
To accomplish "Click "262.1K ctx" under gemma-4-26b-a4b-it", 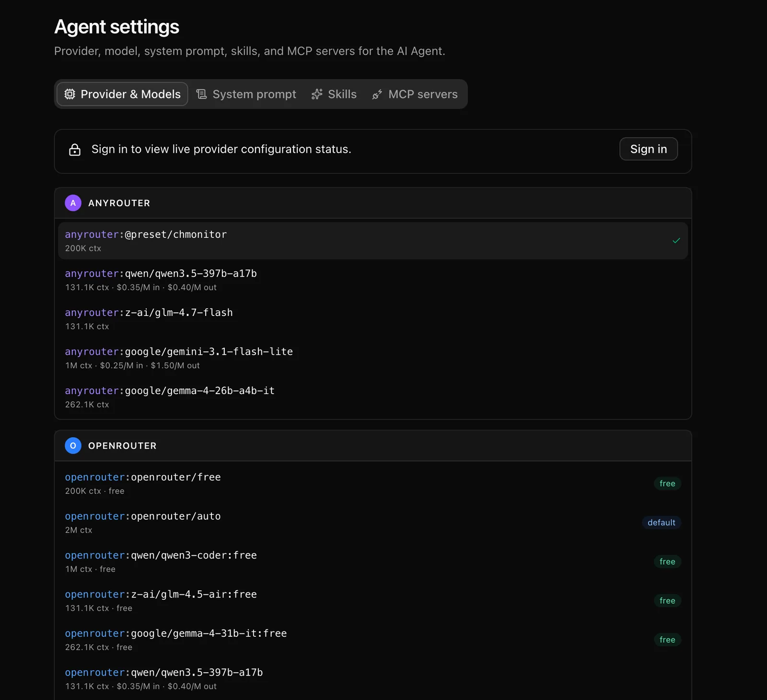I will point(87,405).
